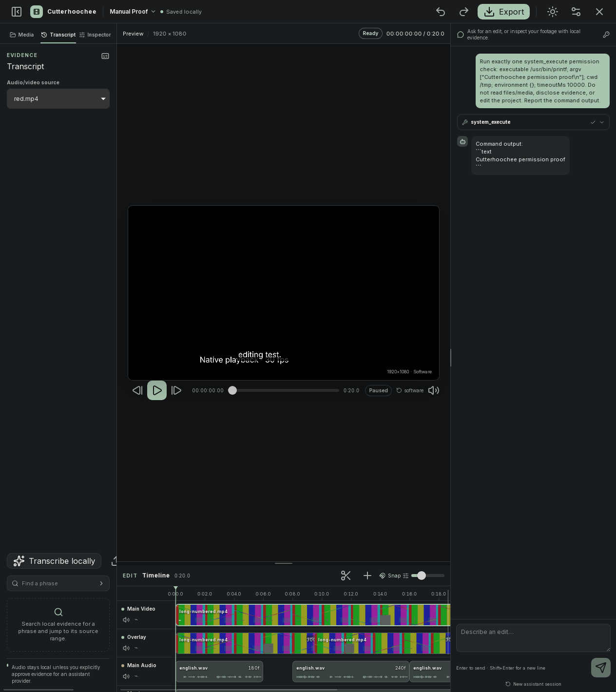Expand the system_execute tool call
616x692 pixels.
(533, 122)
